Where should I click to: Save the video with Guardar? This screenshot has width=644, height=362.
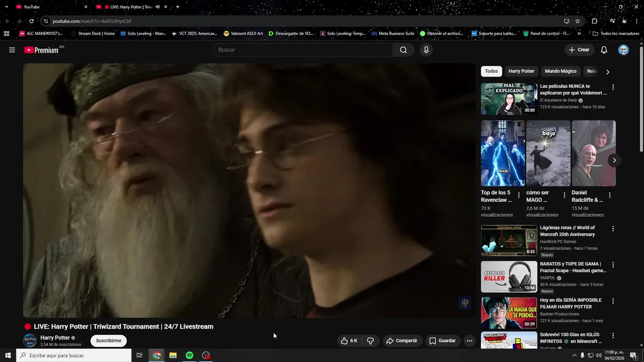click(442, 341)
